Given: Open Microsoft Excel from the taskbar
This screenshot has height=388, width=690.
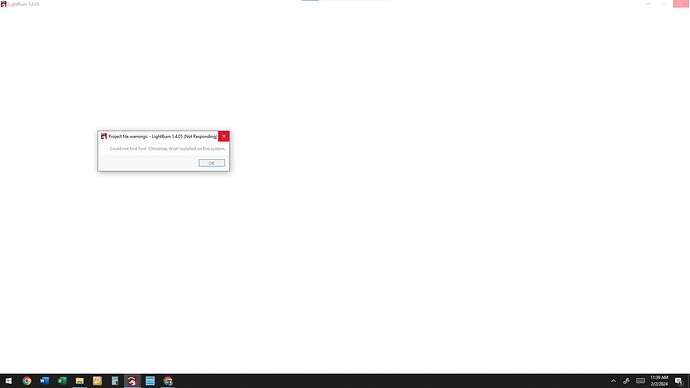Looking at the screenshot, I should [62, 381].
